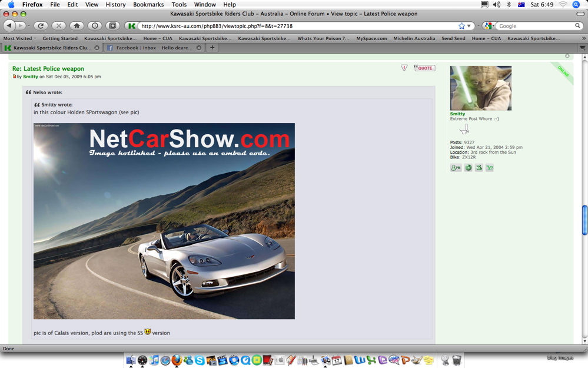Click the Google search field
Viewport: 588px width, 368px height.
(536, 26)
